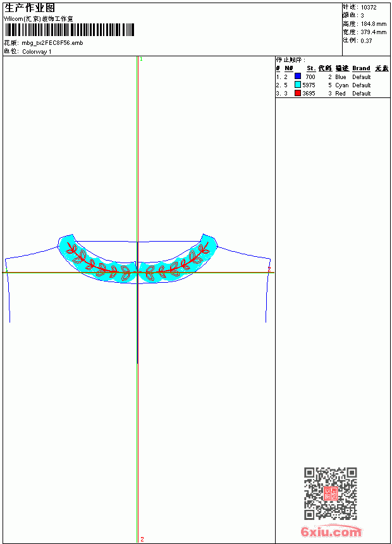Click the cyan color swatch in row 2
The height and width of the screenshot is (544, 392).
pyautogui.click(x=298, y=84)
